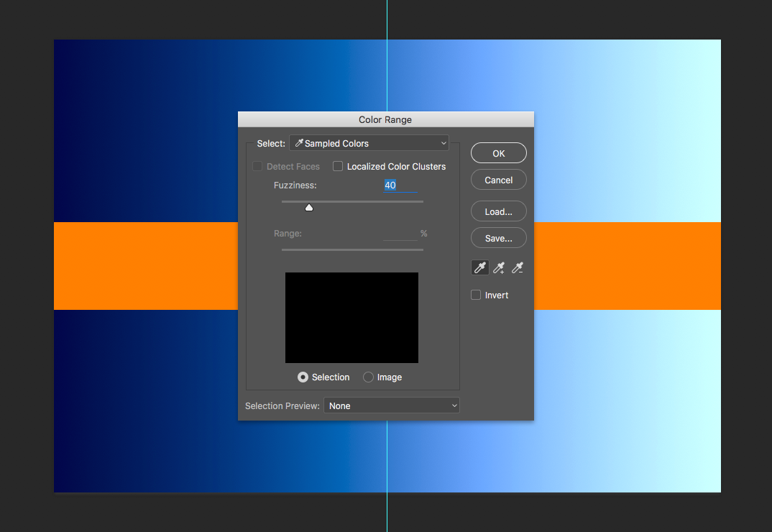
Task: Open the Selection Preview dropdown
Action: point(392,405)
